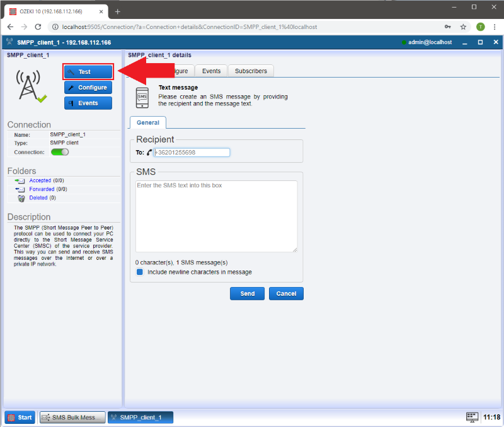
Task: Click the SMPP antenna connection icon
Action: [x=30, y=85]
